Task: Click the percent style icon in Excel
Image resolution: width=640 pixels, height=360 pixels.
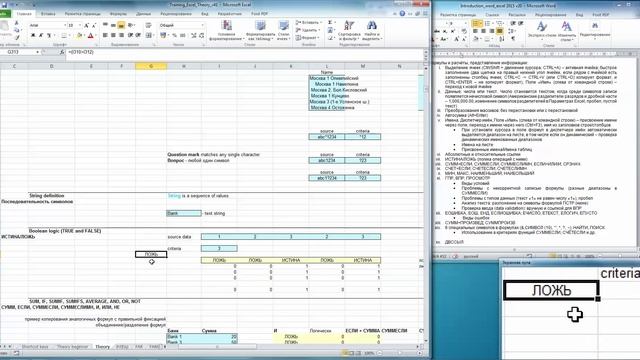Action: point(174,36)
